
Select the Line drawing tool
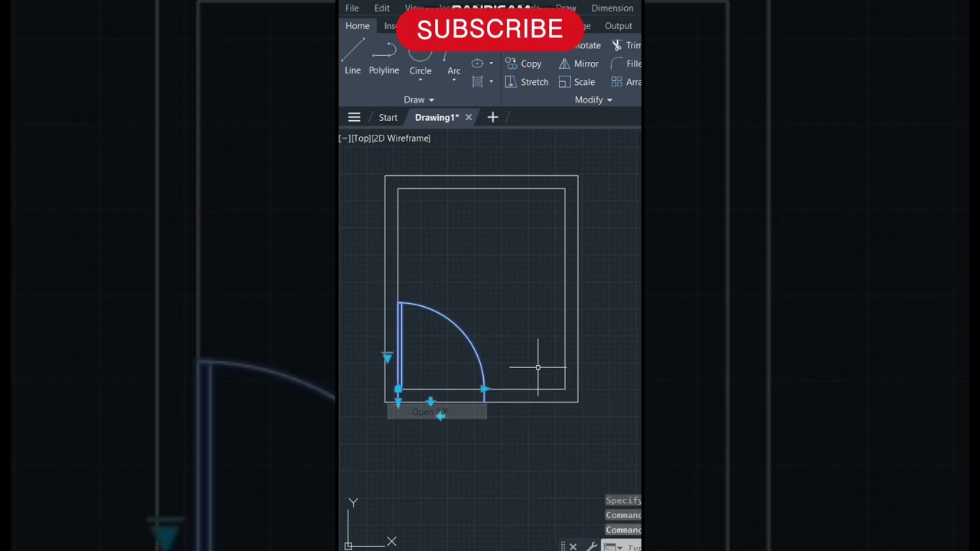point(352,57)
